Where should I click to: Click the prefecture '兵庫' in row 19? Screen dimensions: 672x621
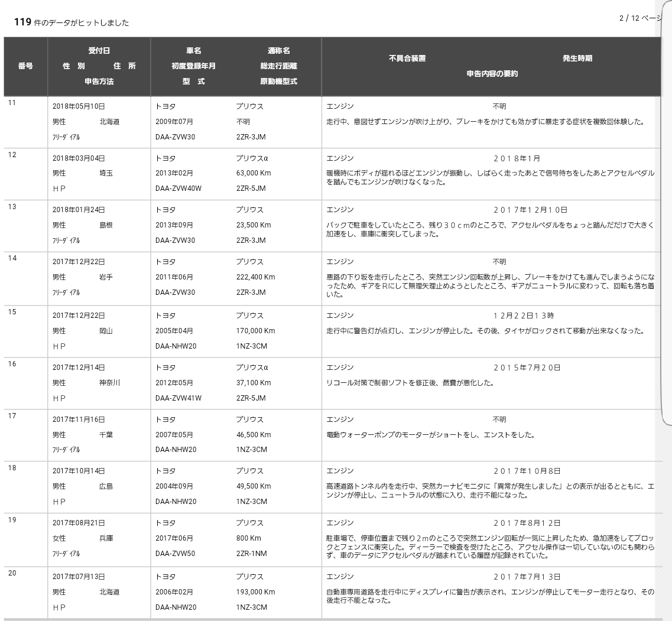[106, 538]
